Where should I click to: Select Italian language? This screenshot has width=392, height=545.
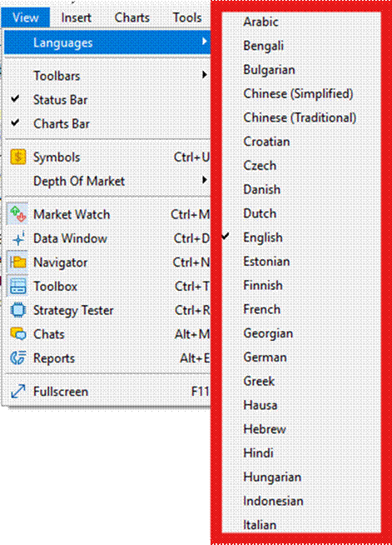coord(260,525)
